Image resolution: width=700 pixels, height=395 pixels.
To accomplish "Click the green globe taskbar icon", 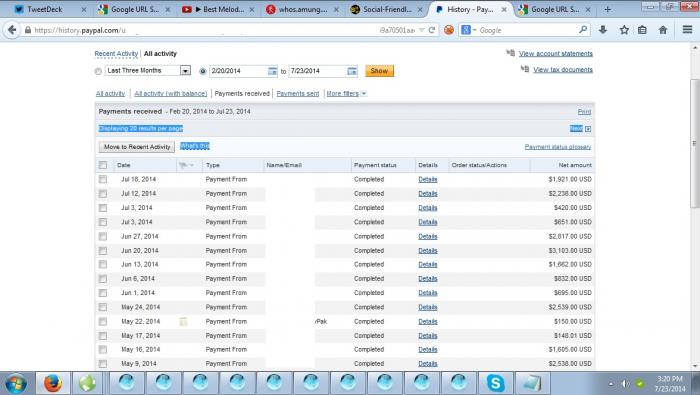I will click(x=88, y=383).
